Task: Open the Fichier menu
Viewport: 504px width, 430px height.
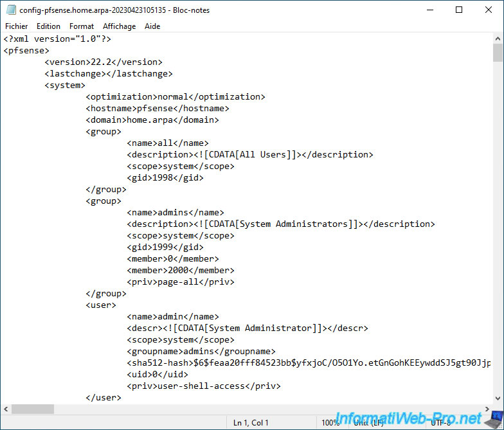Action: tap(17, 26)
